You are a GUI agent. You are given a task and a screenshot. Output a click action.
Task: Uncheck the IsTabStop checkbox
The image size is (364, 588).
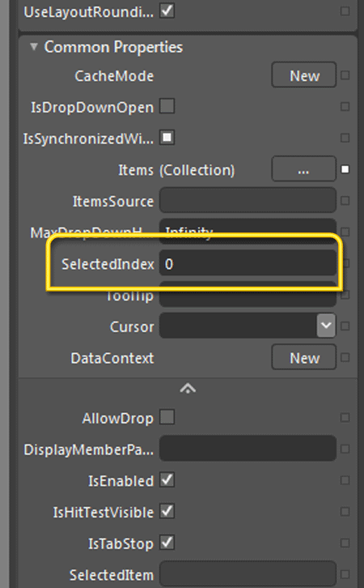[x=167, y=543]
